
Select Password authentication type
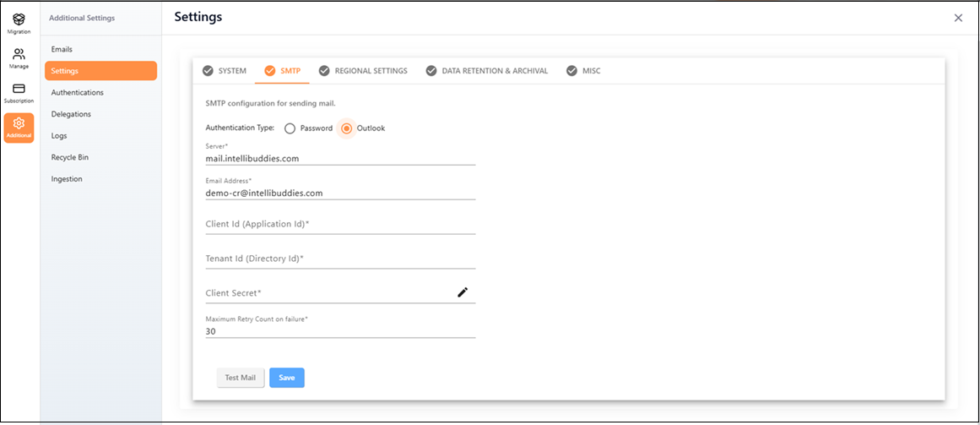(x=290, y=128)
